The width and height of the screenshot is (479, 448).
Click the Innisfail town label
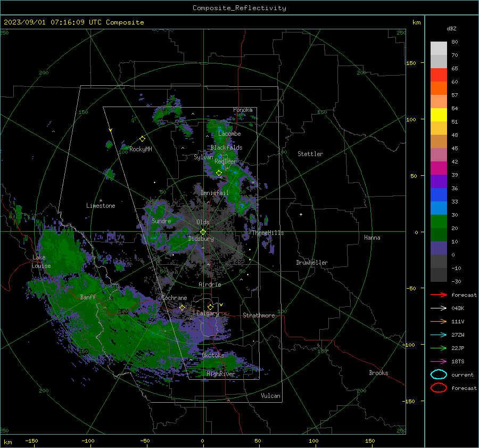tap(214, 193)
